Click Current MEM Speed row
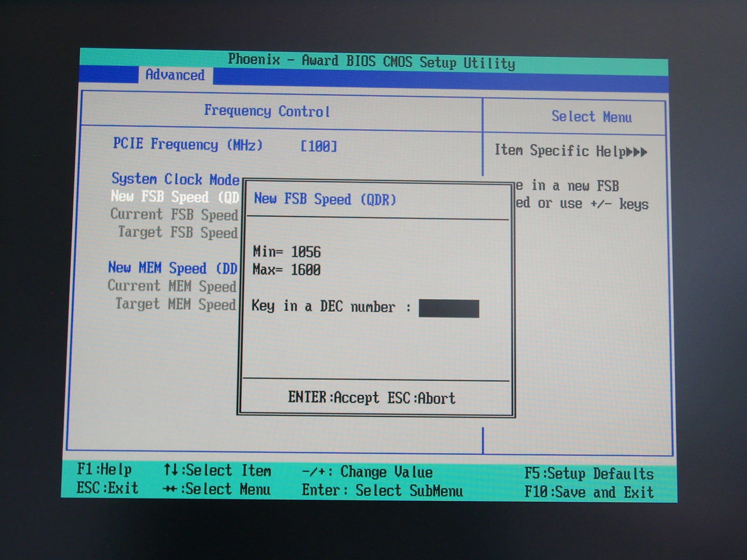The image size is (747, 560). (x=172, y=286)
